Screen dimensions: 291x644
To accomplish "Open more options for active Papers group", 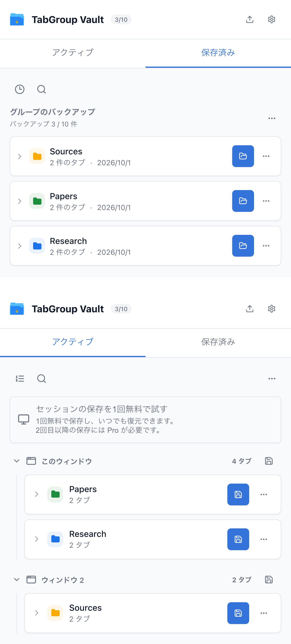I will [x=264, y=494].
